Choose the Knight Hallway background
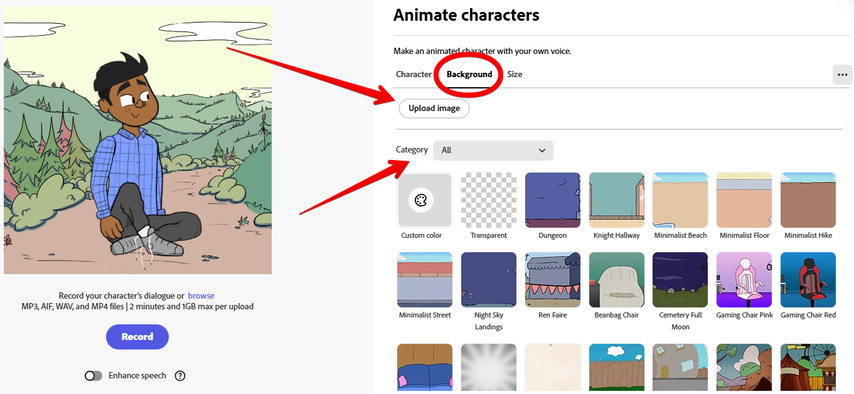 [617, 200]
